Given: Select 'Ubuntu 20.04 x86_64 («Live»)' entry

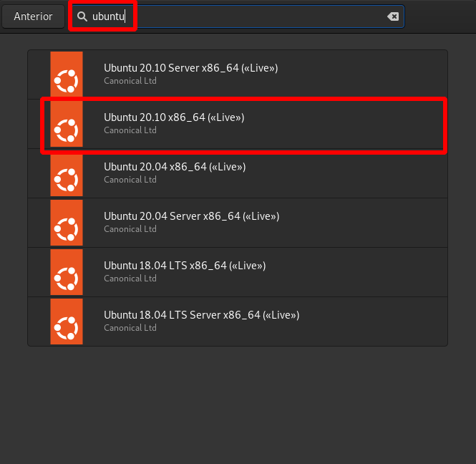Looking at the screenshot, I should point(238,173).
